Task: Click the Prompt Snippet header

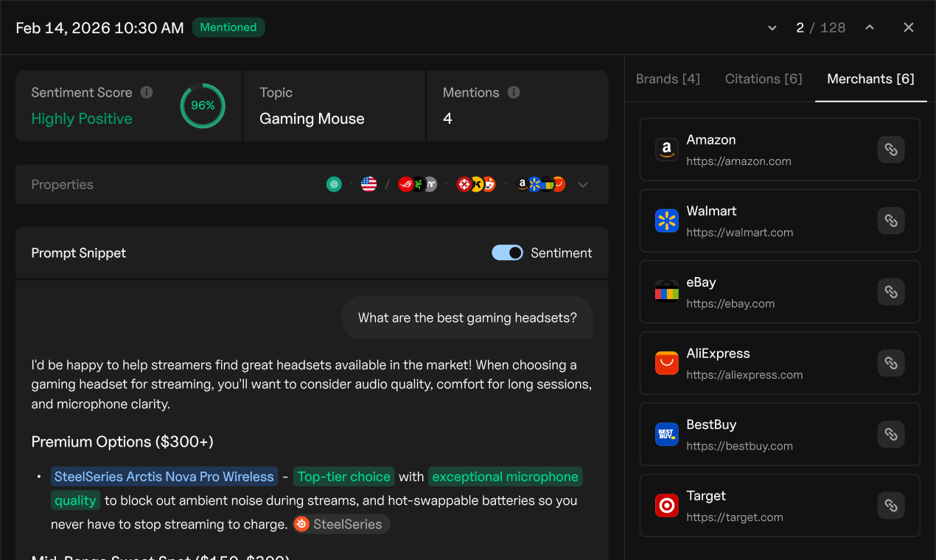Action: 79,253
